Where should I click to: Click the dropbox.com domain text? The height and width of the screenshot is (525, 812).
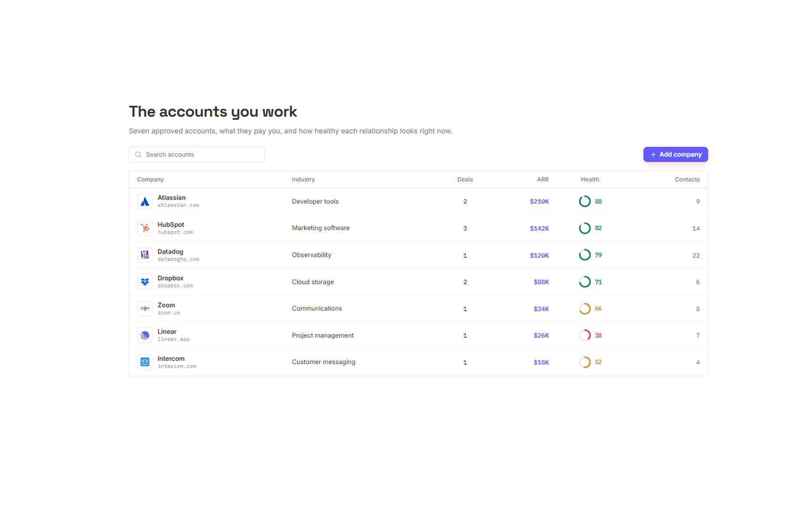[x=175, y=286]
